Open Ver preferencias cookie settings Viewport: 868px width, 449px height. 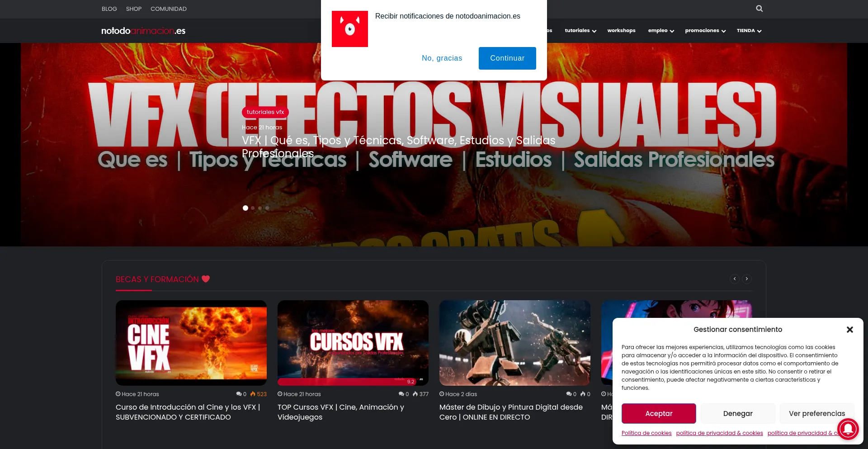(x=817, y=413)
